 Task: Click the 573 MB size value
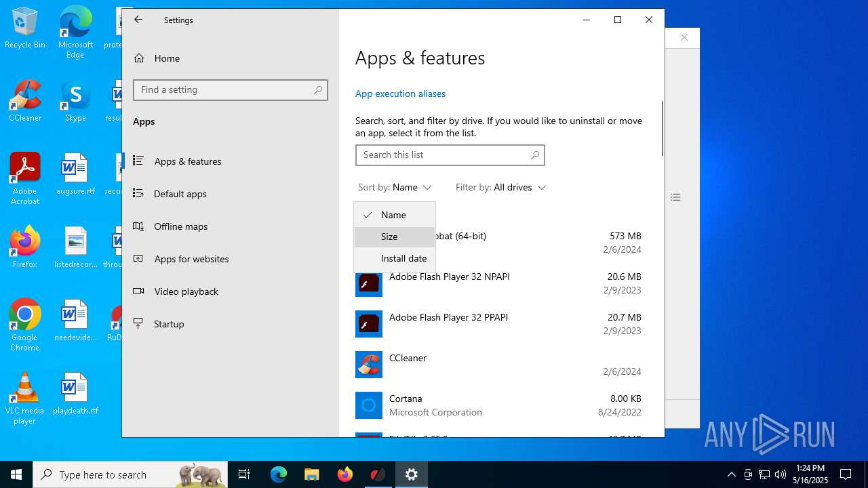625,236
